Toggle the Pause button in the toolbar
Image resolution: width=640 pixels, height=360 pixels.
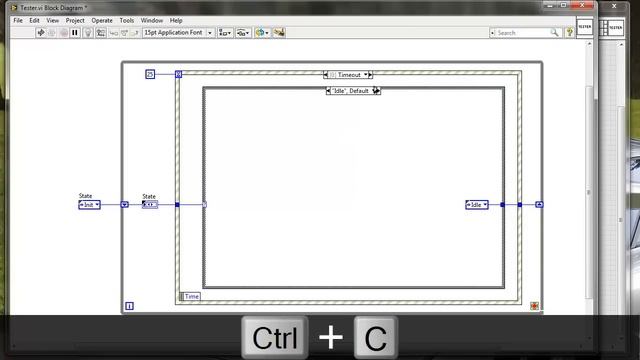(x=75, y=33)
